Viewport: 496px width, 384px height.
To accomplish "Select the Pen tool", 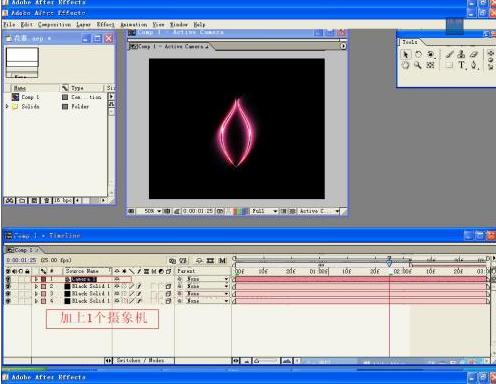I will (x=474, y=65).
